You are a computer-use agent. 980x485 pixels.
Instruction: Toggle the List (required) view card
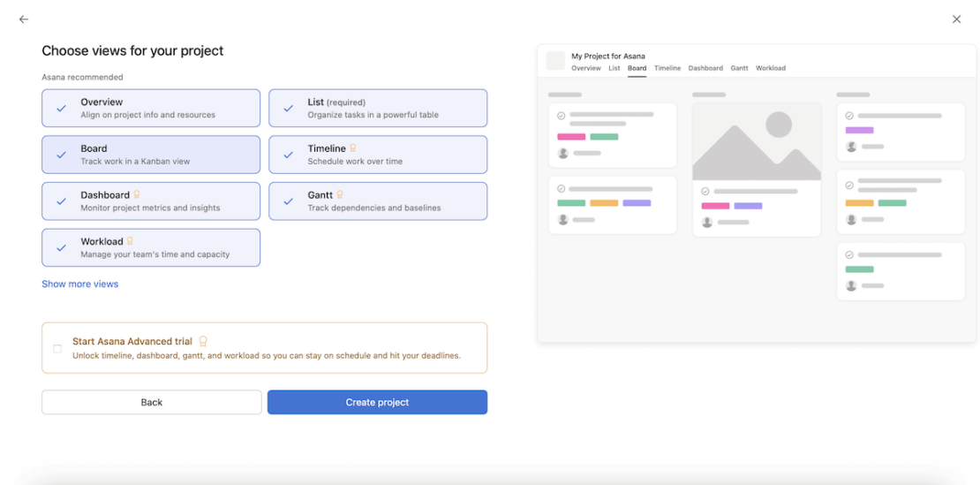(x=378, y=108)
